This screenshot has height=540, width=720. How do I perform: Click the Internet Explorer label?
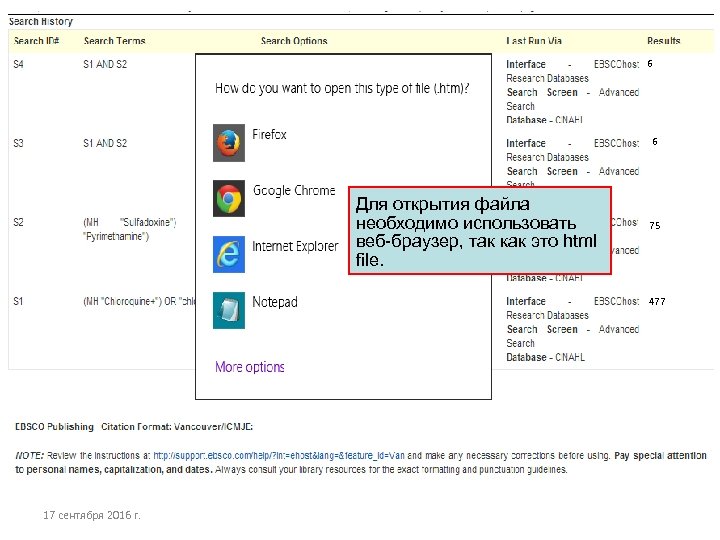click(x=295, y=246)
